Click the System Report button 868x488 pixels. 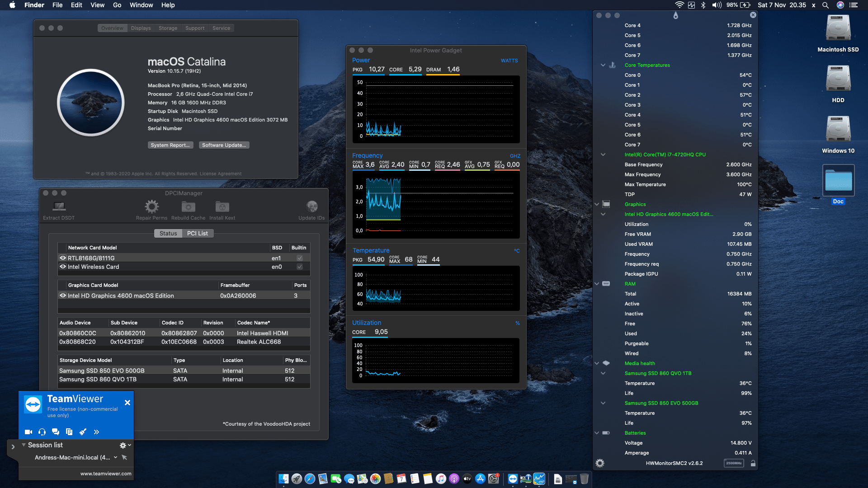[170, 145]
